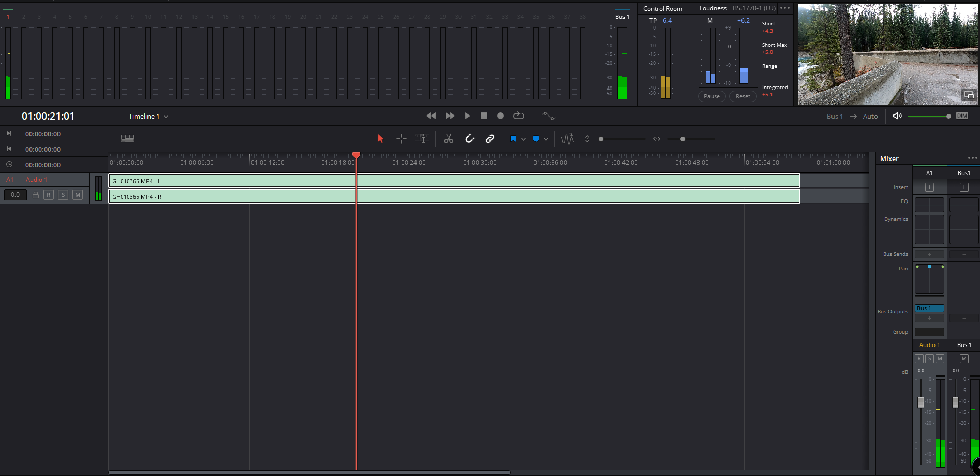Image resolution: width=980 pixels, height=476 pixels.
Task: Click the horizontal timeline scrollbar
Action: [x=309, y=472]
